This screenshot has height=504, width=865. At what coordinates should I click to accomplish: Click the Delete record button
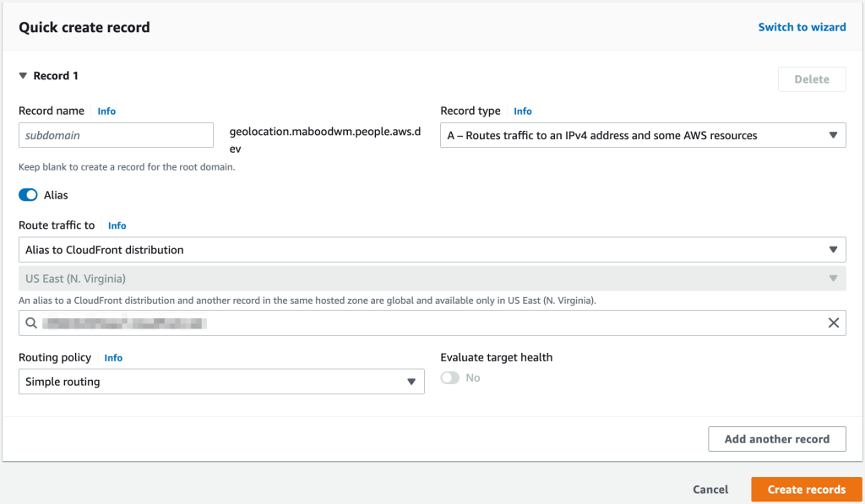[x=811, y=79]
